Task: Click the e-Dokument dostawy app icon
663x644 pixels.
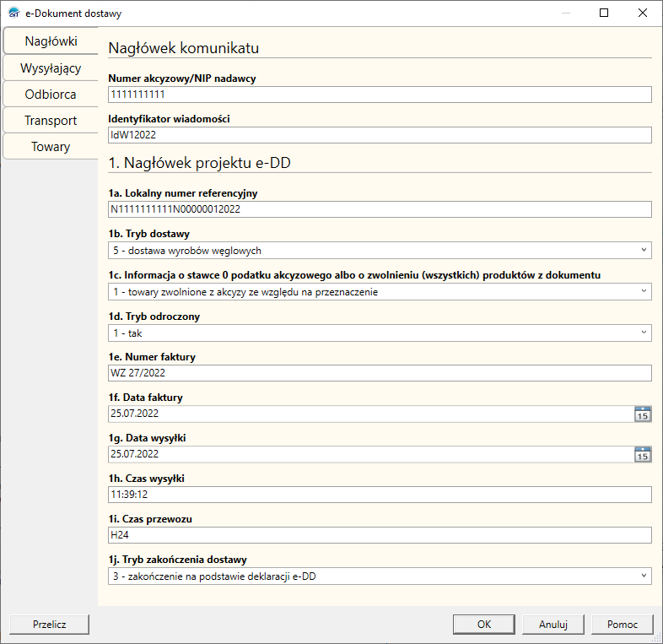Action: tap(14, 14)
